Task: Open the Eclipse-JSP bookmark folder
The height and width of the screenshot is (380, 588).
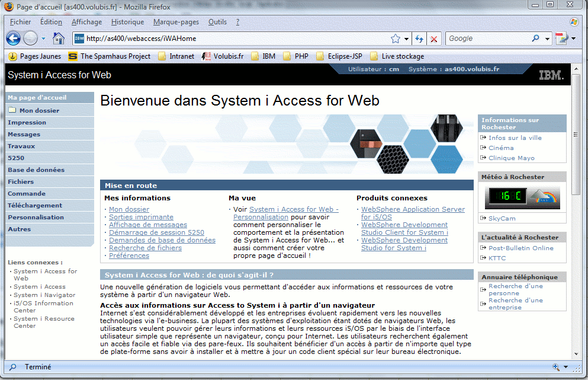Action: (339, 56)
